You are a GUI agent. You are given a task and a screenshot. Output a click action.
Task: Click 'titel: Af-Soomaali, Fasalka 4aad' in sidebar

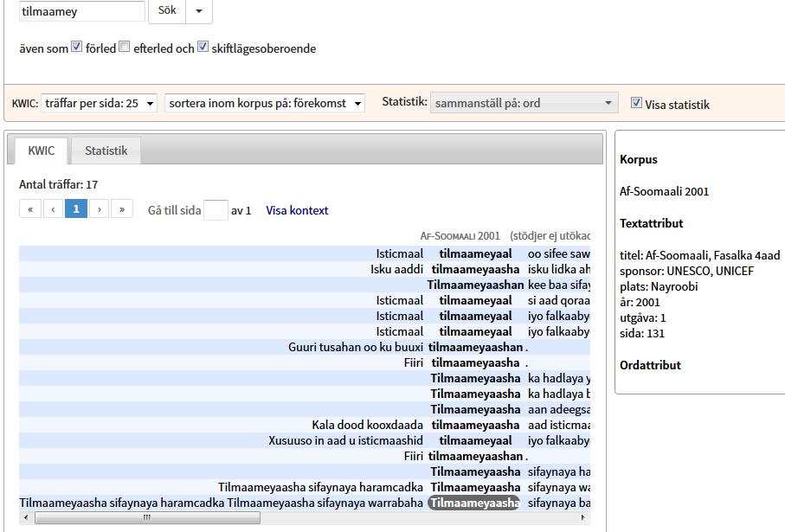point(699,255)
